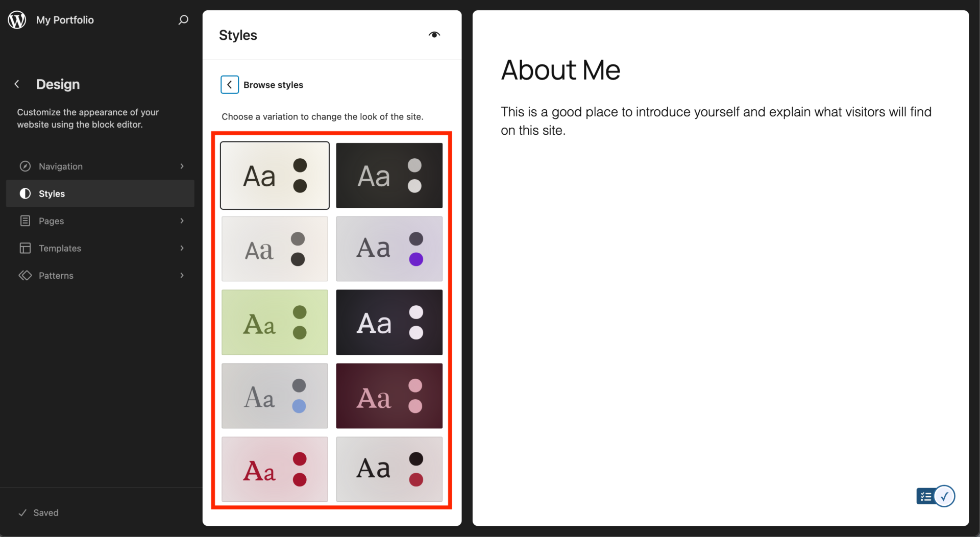Viewport: 980px width, 537px height.
Task: Select the dark maroon style variation
Action: point(389,396)
